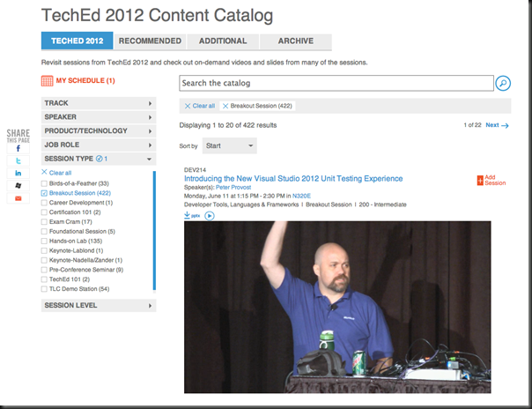Download the pptx slides
The image size is (532, 409).
192,215
